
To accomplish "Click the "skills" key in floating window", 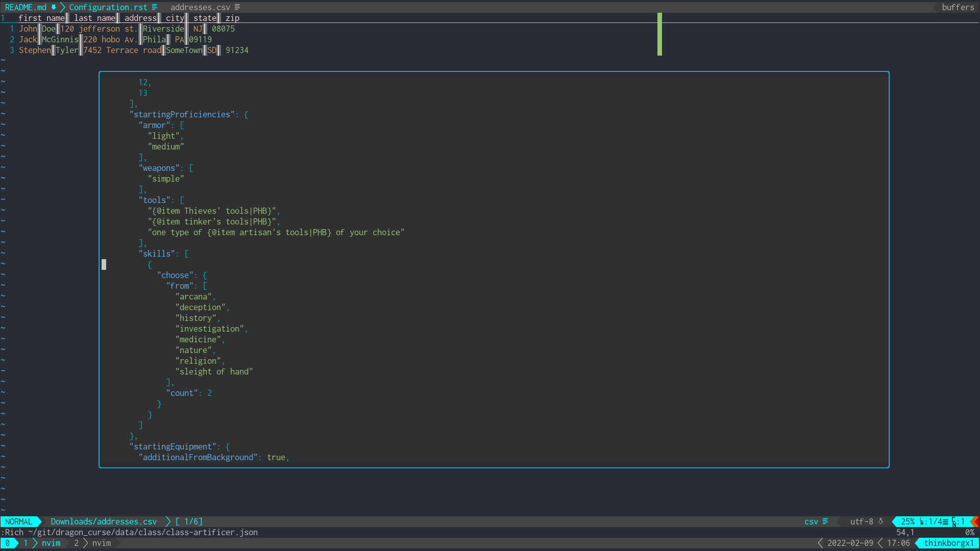I will point(157,254).
